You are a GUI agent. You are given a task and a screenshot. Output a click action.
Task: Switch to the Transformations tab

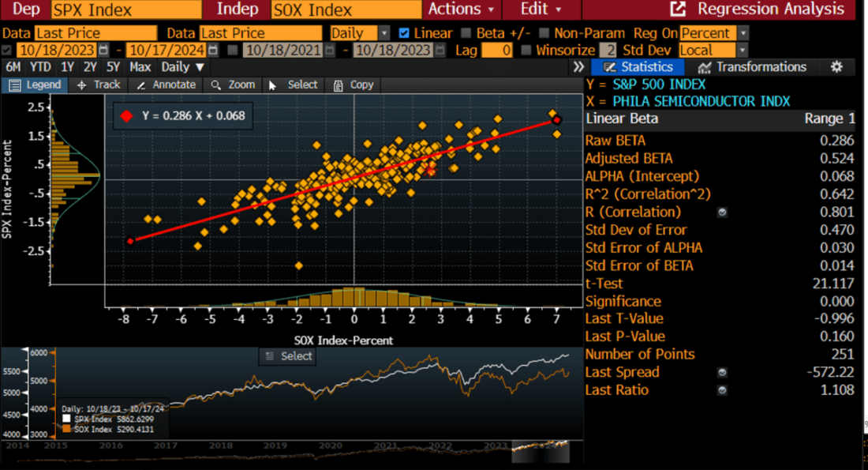point(752,67)
